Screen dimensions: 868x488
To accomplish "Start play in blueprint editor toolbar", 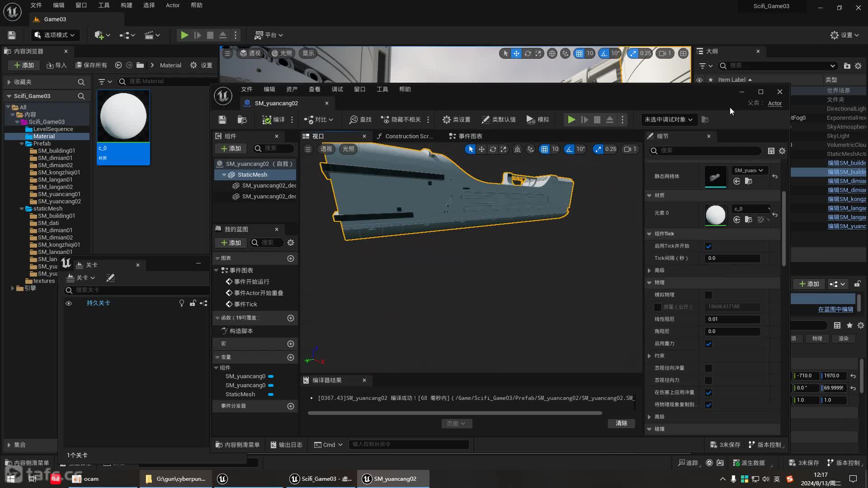I will (571, 120).
